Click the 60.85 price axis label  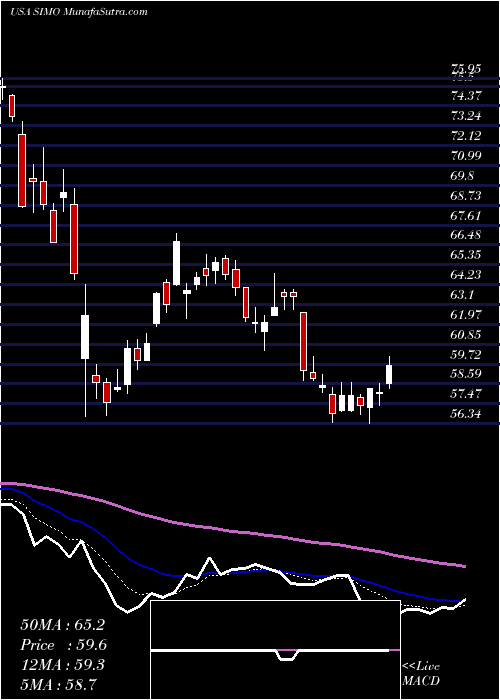(466, 335)
